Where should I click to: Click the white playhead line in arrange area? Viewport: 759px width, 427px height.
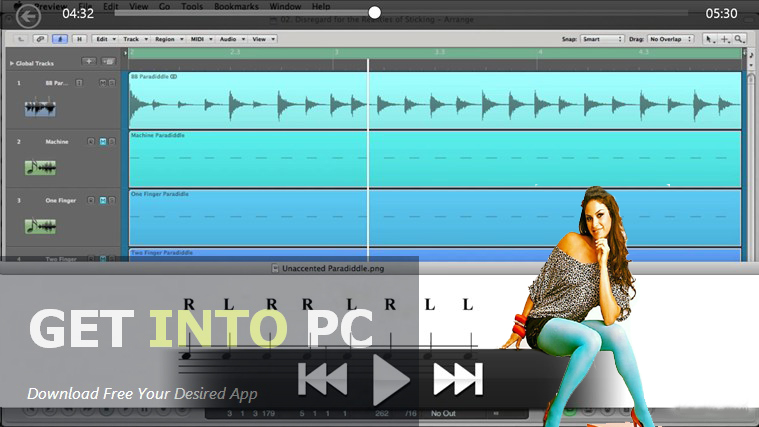368,160
